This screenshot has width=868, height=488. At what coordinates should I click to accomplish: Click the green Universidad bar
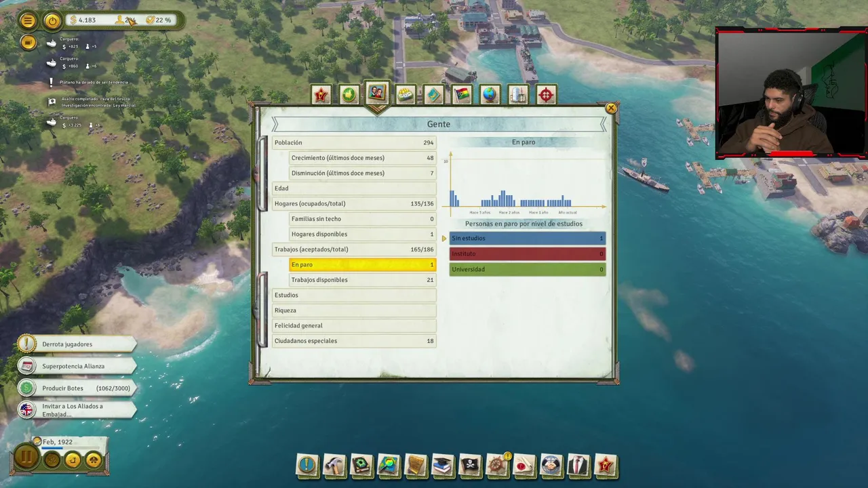click(x=527, y=269)
